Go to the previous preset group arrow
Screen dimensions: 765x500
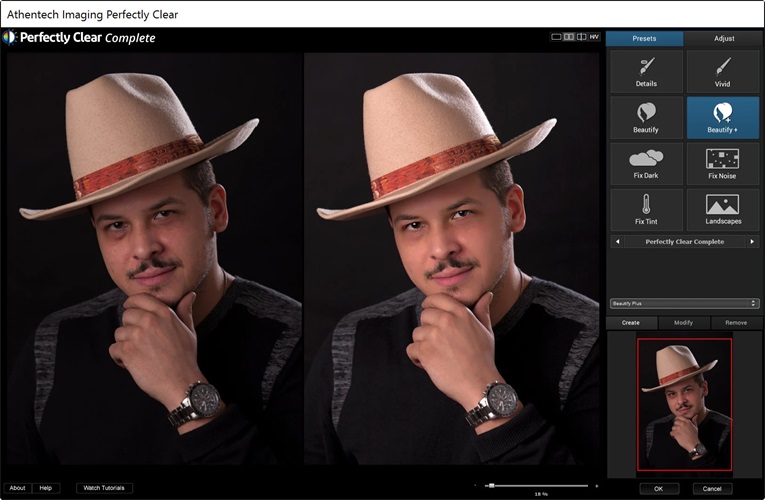[x=617, y=242]
